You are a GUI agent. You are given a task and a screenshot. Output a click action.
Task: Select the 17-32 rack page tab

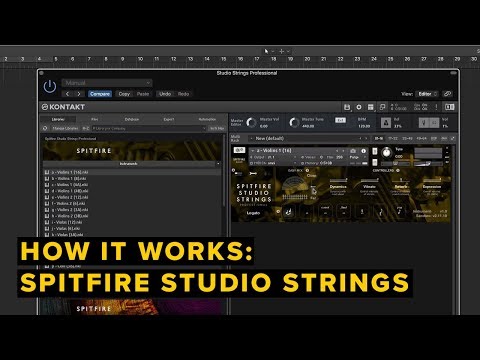click(x=393, y=138)
